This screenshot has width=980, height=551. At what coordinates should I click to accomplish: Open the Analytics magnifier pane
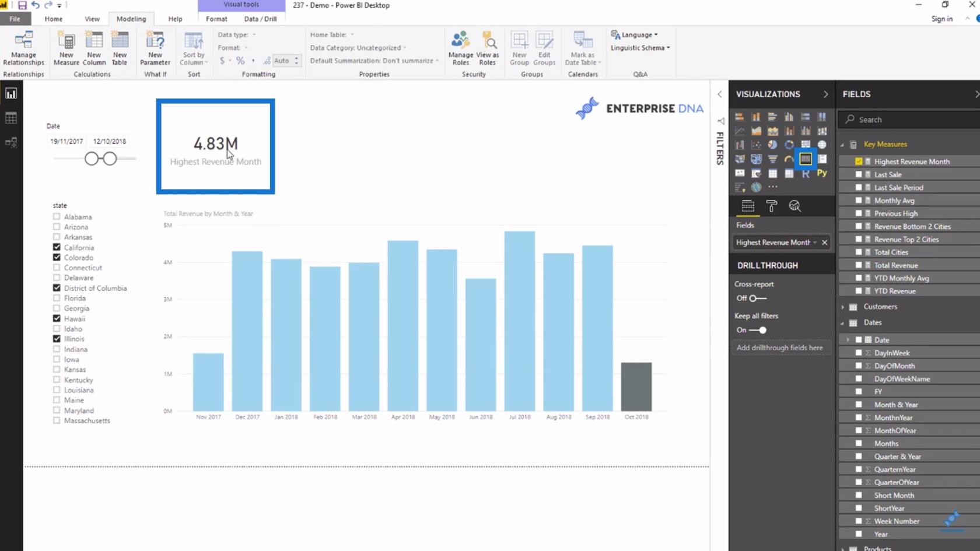[794, 206]
